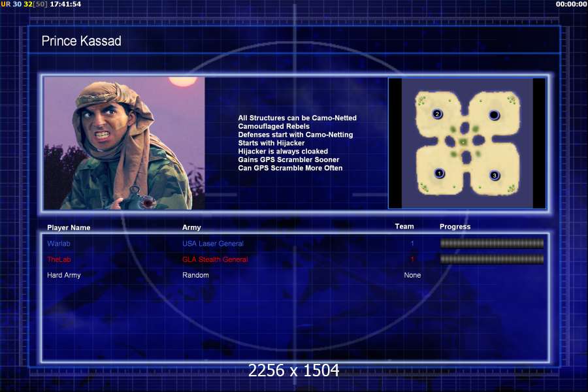
Task: Click start position 1 on the minimap
Action: (440, 173)
